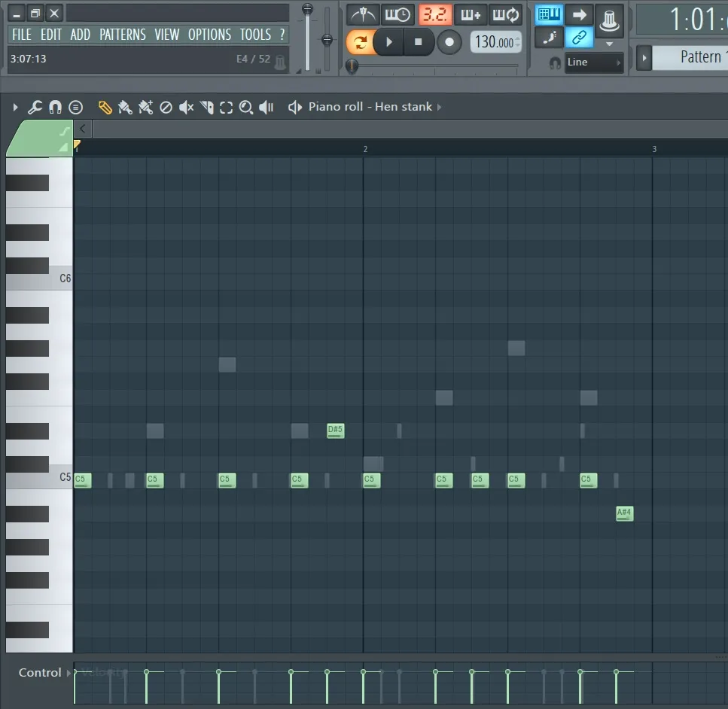The height and width of the screenshot is (709, 728).
Task: Toggle the blue link icon
Action: pyautogui.click(x=579, y=38)
